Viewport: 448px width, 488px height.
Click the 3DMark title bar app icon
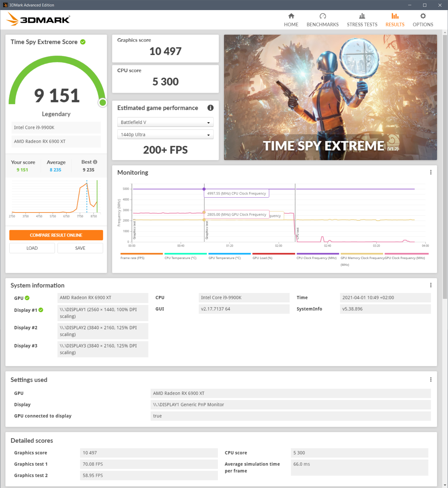5,5
